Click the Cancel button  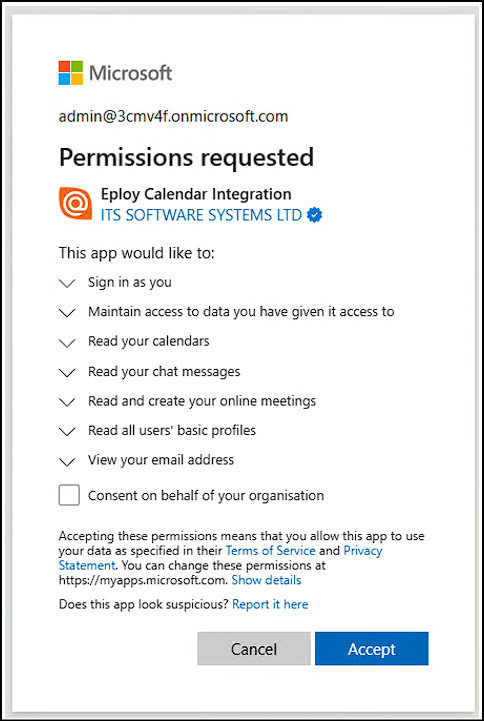(x=254, y=648)
